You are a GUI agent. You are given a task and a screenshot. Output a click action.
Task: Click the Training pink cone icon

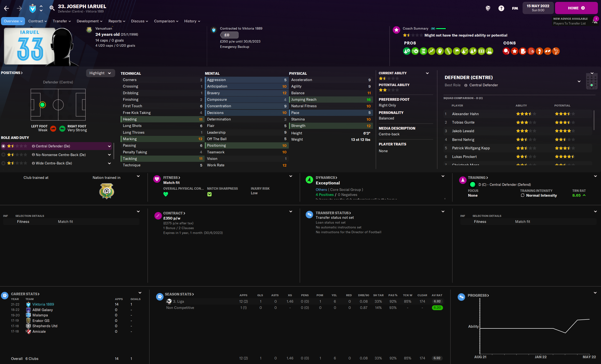tap(463, 180)
